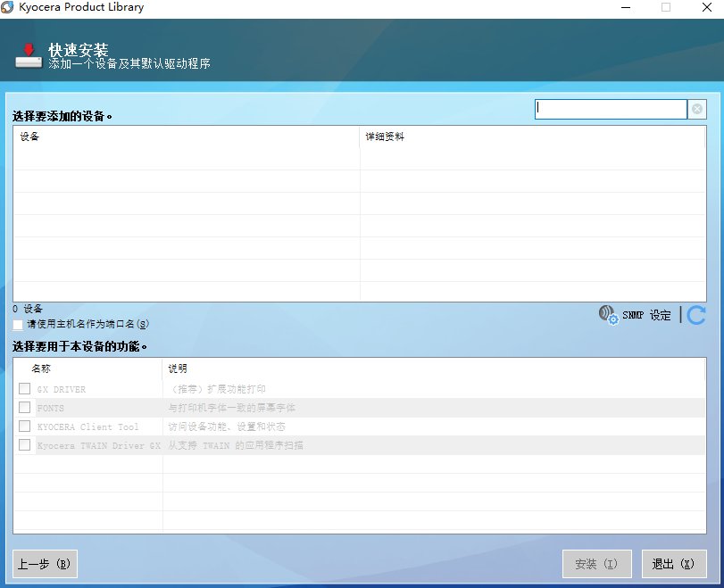This screenshot has width=724, height=588.
Task: Check Kyocera TWAIN Driver GX
Action: coord(24,444)
